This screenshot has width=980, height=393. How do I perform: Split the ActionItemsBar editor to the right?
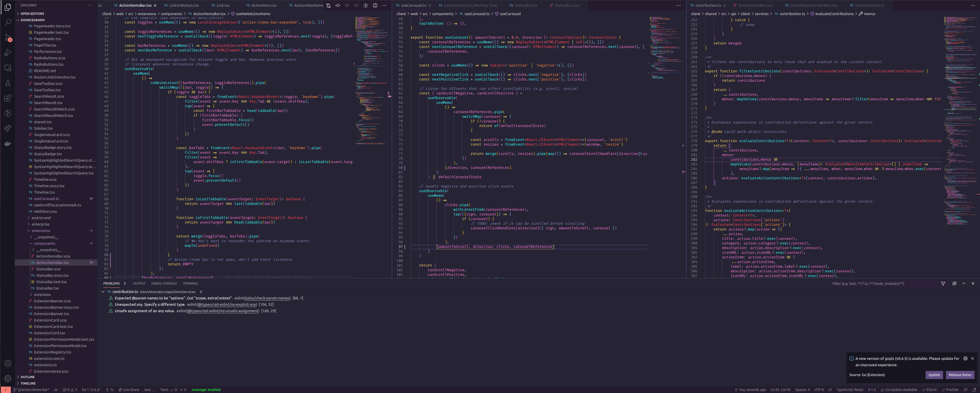[375, 5]
